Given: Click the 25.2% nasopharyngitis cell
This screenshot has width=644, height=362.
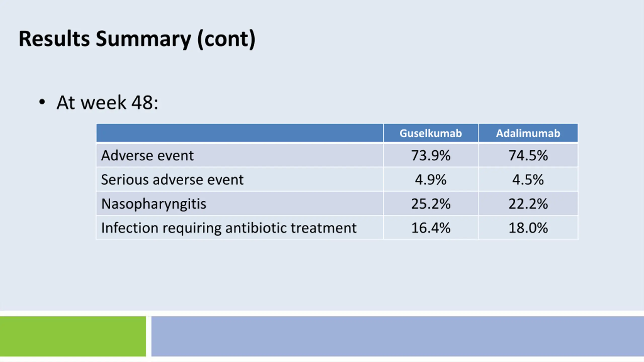Looking at the screenshot, I should point(431,204).
